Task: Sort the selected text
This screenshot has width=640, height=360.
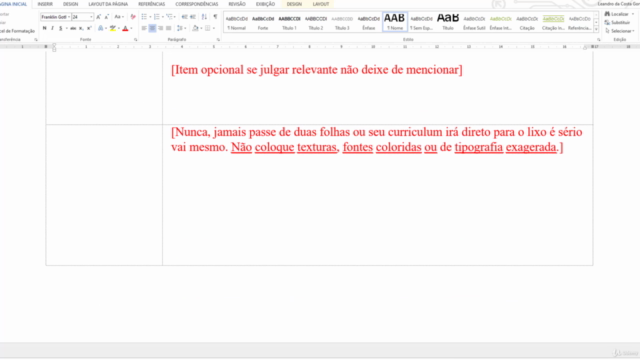Action: point(204,17)
